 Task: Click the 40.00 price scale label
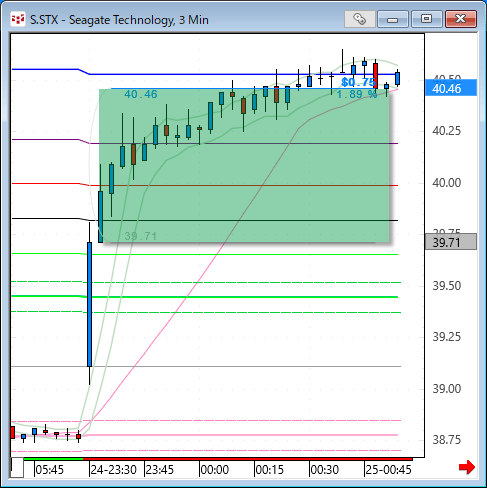coord(447,183)
